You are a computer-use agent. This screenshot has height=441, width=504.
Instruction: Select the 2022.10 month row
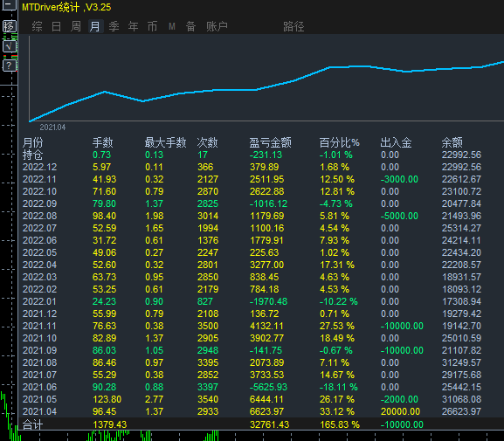point(252,191)
